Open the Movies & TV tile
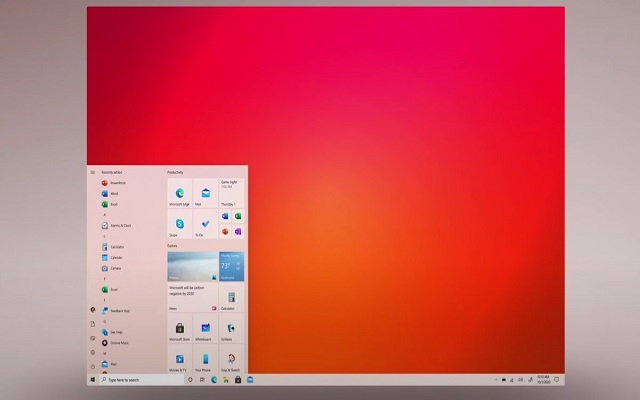Image resolution: width=640 pixels, height=400 pixels. pos(180,358)
